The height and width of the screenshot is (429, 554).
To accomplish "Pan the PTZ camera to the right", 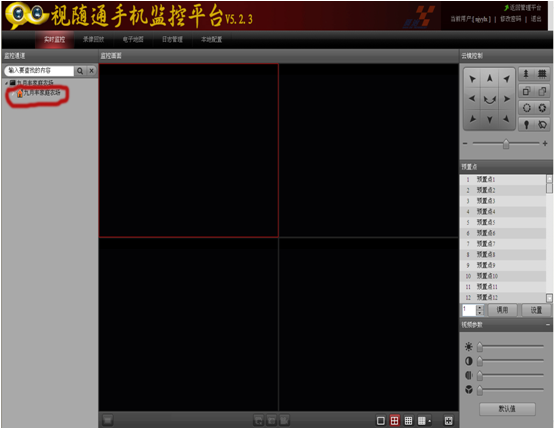I will click(x=507, y=99).
